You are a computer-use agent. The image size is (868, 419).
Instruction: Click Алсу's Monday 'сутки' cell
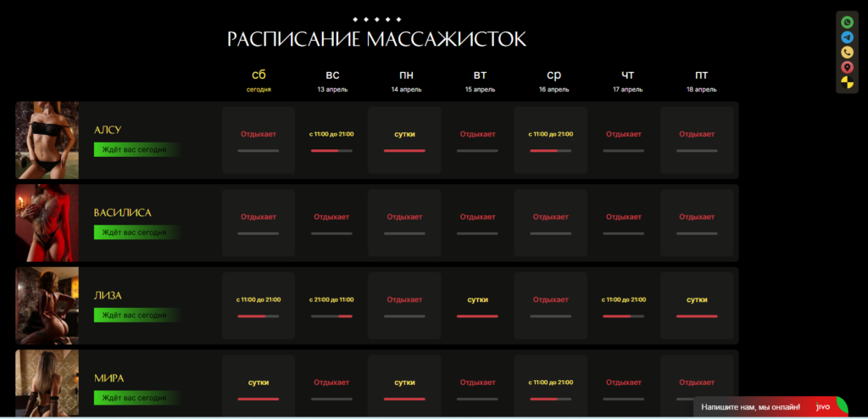(404, 140)
